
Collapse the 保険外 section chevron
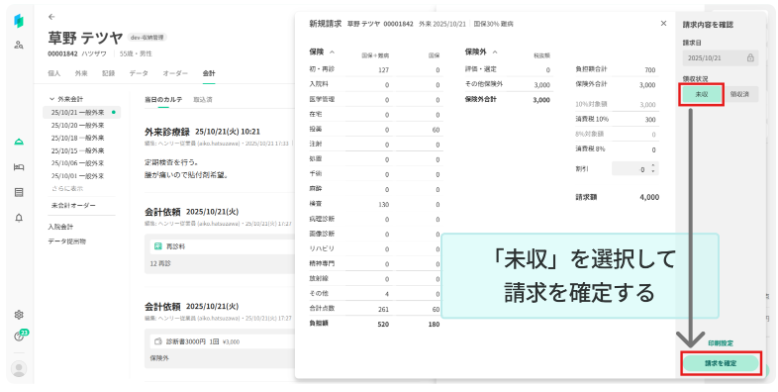pyautogui.click(x=495, y=52)
